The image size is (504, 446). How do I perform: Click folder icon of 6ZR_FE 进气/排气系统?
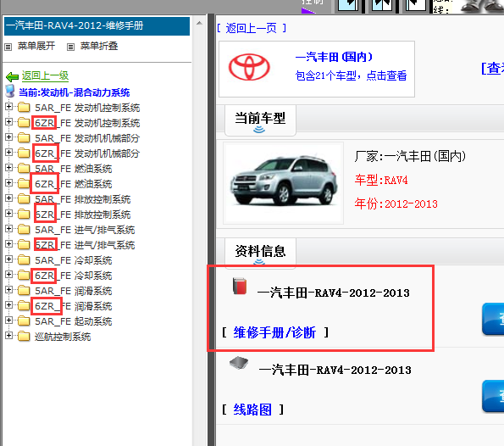pyautogui.click(x=24, y=245)
